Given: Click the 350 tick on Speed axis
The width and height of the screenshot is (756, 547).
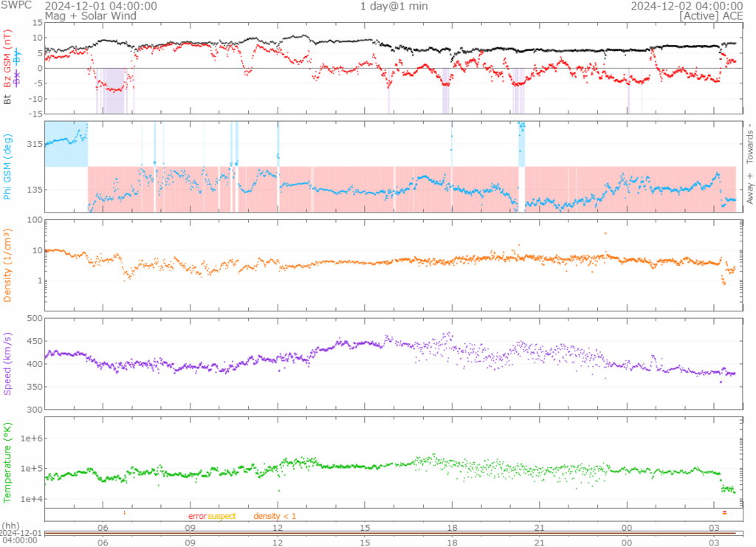Looking at the screenshot, I should 35,387.
